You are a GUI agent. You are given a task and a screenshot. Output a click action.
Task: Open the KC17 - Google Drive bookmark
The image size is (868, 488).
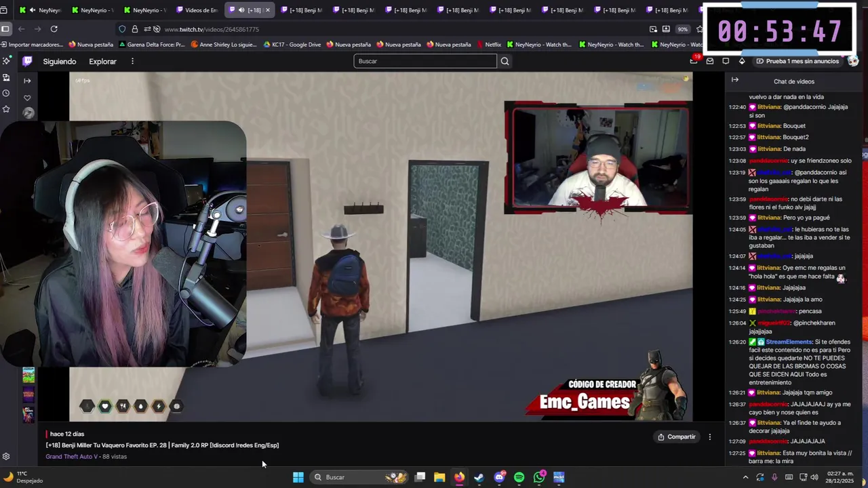292,45
